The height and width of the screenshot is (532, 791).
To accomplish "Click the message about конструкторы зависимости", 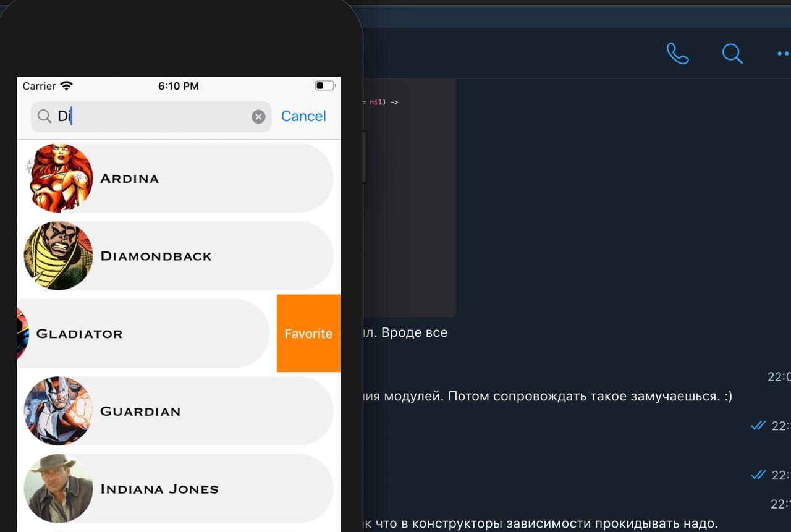I will [x=540, y=524].
